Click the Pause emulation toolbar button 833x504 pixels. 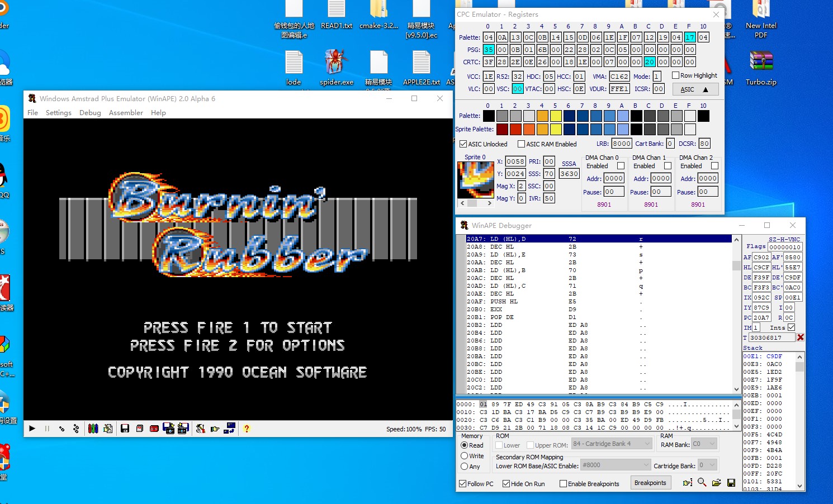pyautogui.click(x=47, y=429)
